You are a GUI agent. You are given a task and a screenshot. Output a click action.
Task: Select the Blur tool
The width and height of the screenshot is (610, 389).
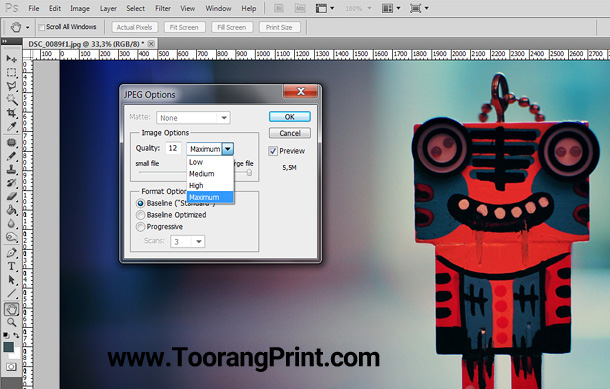pos(11,224)
